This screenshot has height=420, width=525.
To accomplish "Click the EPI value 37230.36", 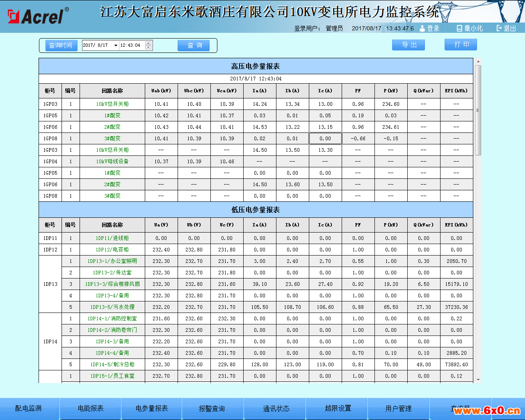I will pos(457,307).
